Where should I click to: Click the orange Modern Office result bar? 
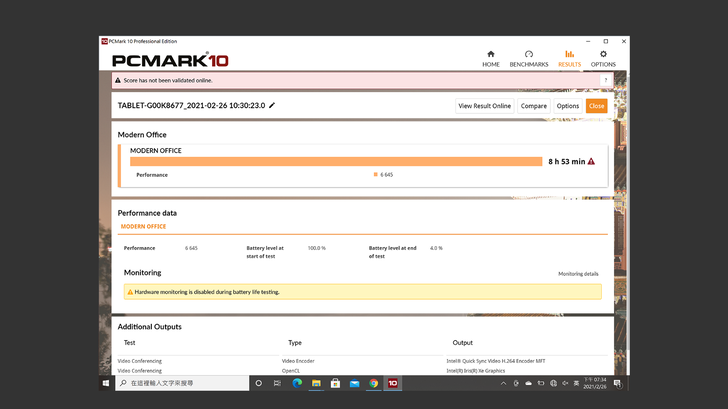335,161
